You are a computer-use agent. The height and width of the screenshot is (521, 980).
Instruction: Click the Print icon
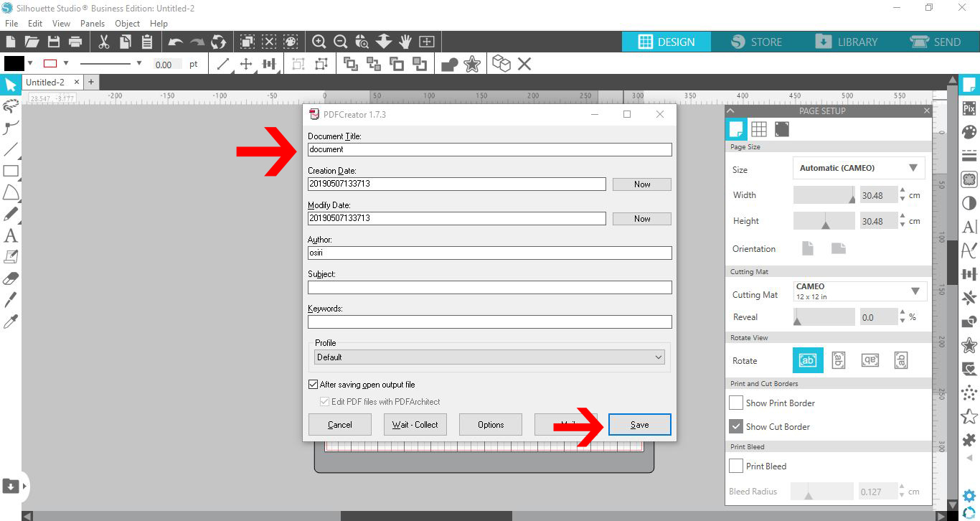(x=75, y=42)
